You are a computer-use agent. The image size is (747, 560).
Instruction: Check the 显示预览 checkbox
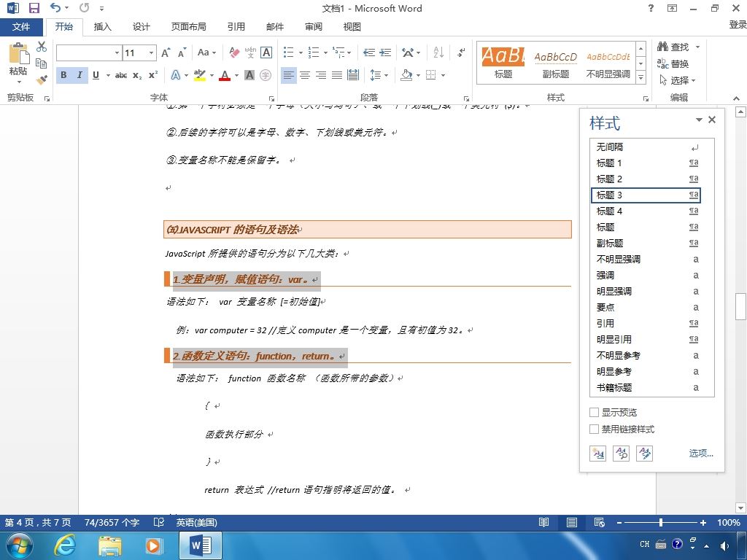(594, 413)
